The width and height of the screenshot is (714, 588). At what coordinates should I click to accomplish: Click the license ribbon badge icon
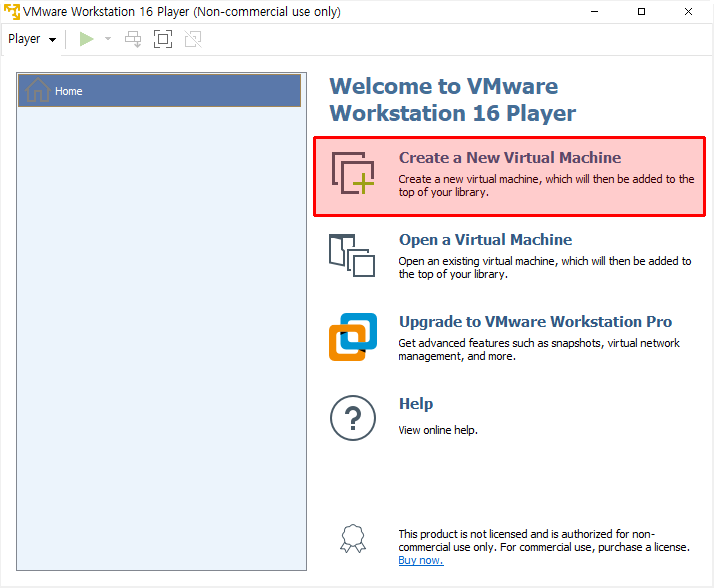pos(353,538)
